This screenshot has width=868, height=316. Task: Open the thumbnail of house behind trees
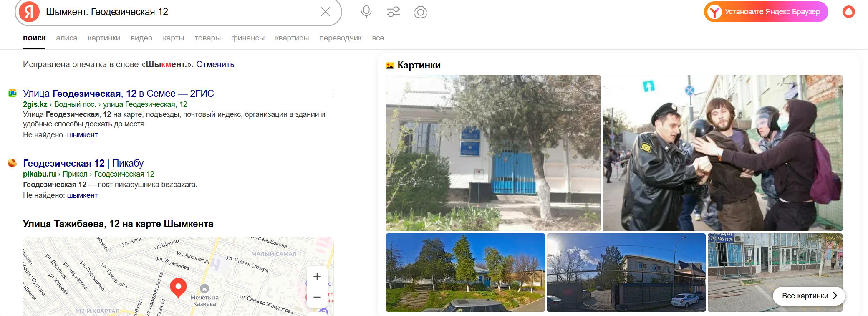pyautogui.click(x=465, y=273)
